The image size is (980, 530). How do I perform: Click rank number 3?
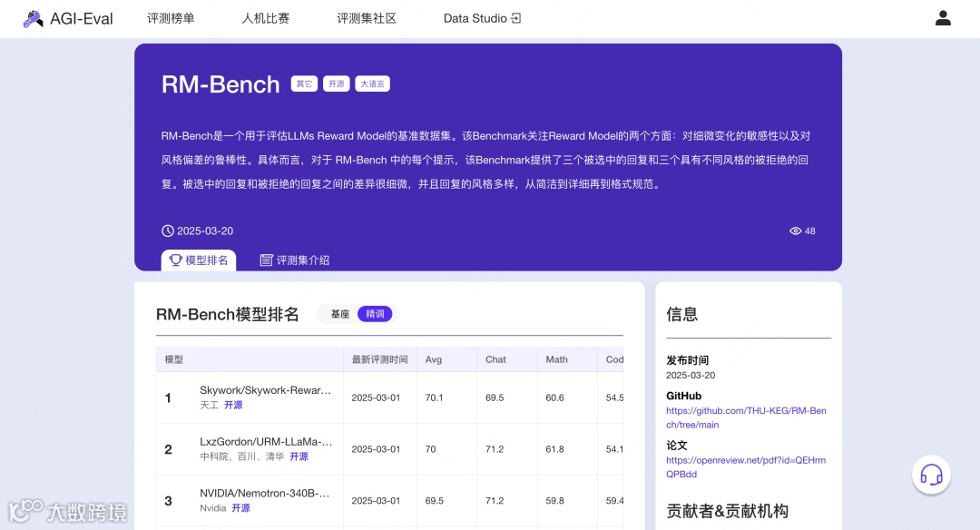tap(168, 501)
